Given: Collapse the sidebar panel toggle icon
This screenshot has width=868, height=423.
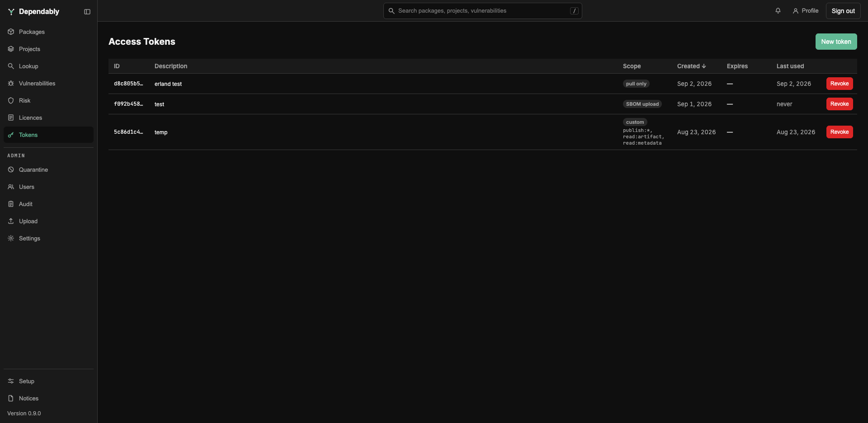Looking at the screenshot, I should [x=87, y=12].
